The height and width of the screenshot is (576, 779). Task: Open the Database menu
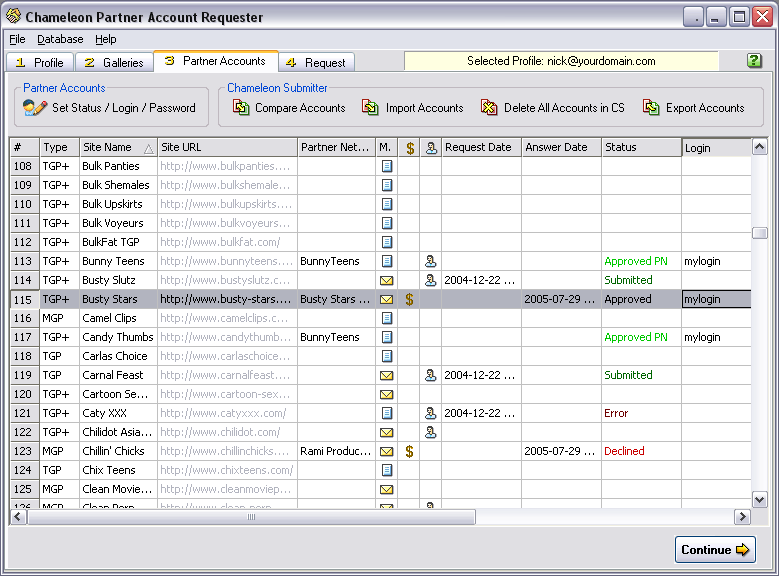60,39
